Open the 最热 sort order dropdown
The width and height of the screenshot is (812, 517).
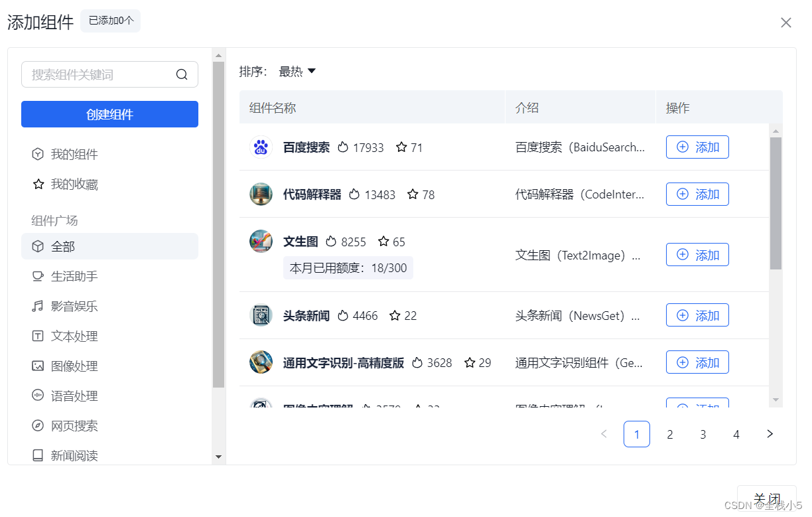click(x=297, y=71)
